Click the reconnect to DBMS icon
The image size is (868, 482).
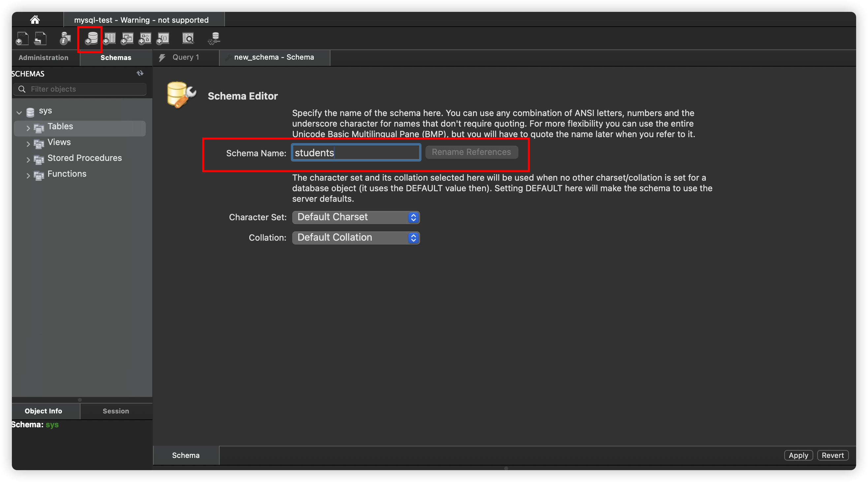(x=214, y=38)
